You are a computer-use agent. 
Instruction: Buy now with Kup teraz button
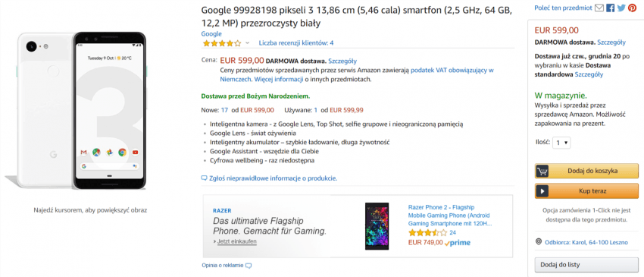coord(586,191)
